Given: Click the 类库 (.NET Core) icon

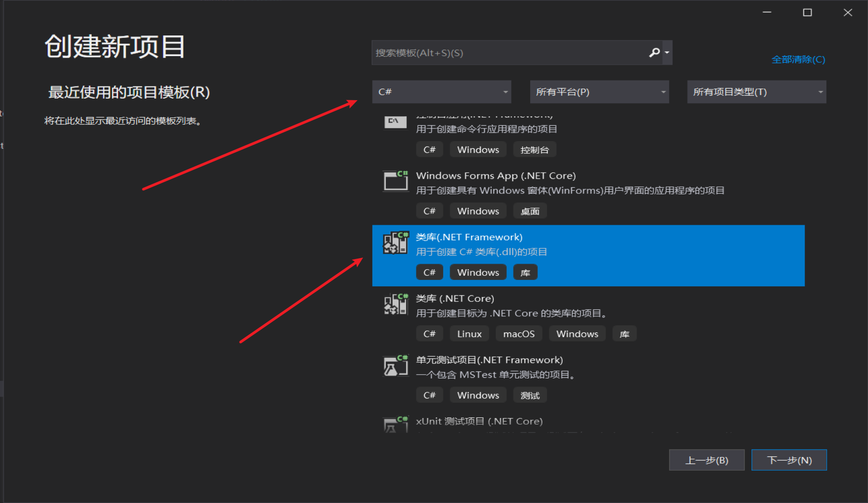Looking at the screenshot, I should point(396,304).
